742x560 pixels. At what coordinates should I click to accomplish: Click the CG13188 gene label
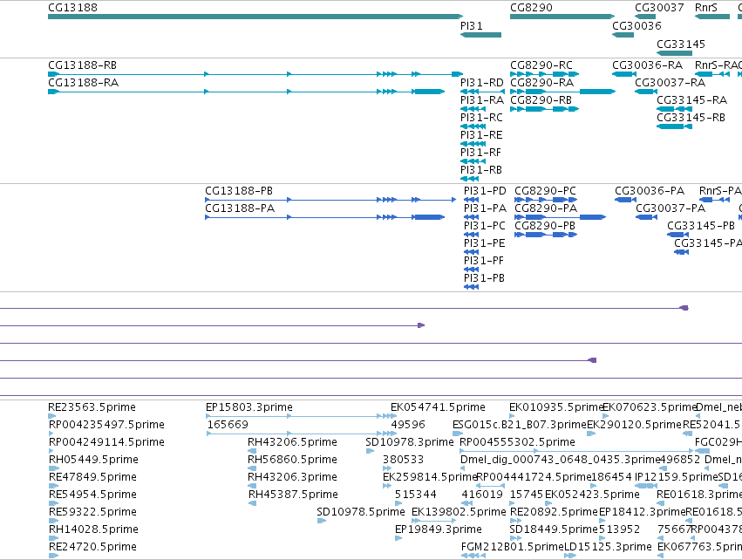pos(73,8)
